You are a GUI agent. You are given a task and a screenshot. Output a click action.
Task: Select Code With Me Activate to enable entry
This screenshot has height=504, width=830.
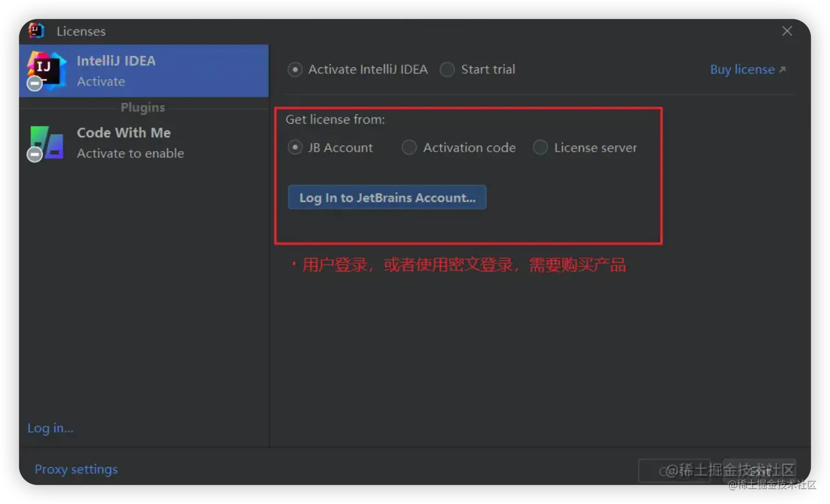coord(144,143)
